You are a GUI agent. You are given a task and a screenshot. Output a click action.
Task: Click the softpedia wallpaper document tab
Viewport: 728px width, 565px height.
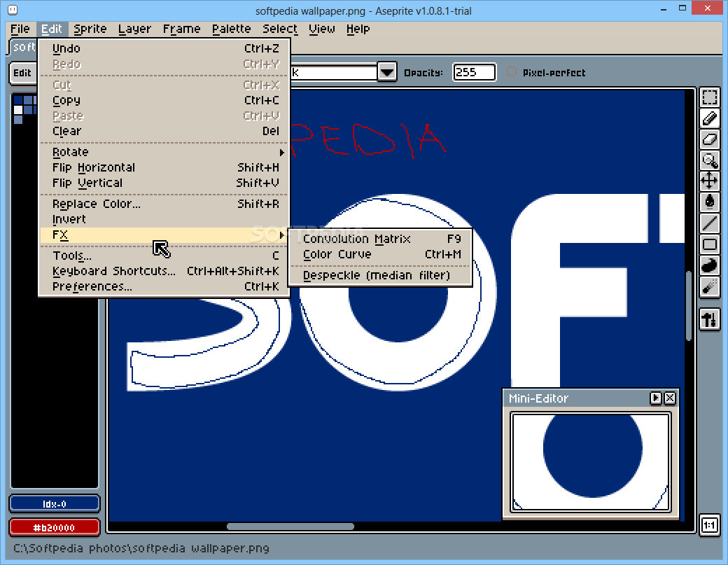23,47
